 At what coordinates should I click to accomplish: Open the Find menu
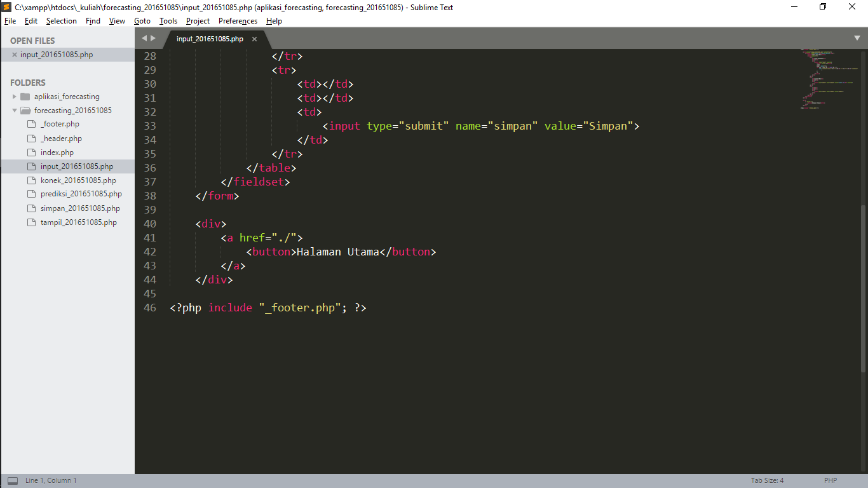93,21
